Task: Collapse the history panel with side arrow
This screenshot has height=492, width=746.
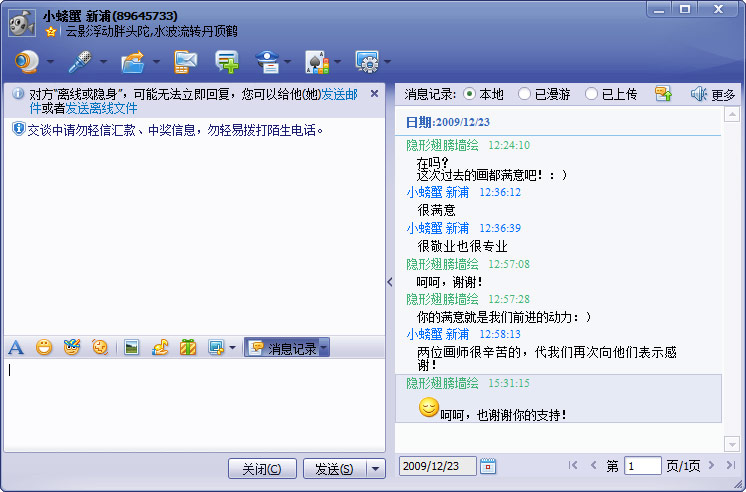Action: click(390, 282)
